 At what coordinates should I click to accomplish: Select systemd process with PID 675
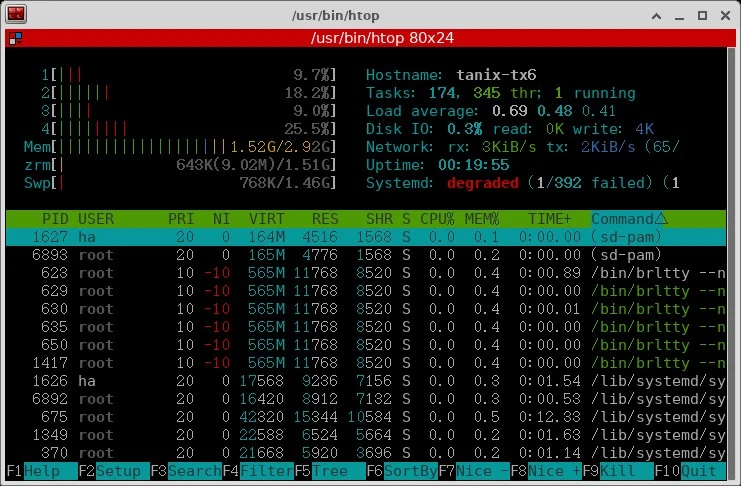366,417
